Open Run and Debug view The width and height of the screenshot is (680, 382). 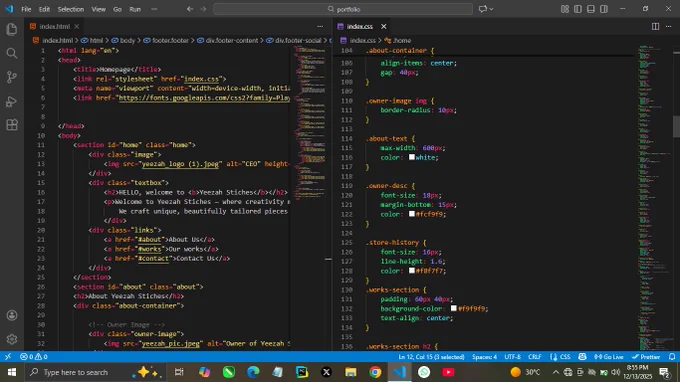click(12, 101)
